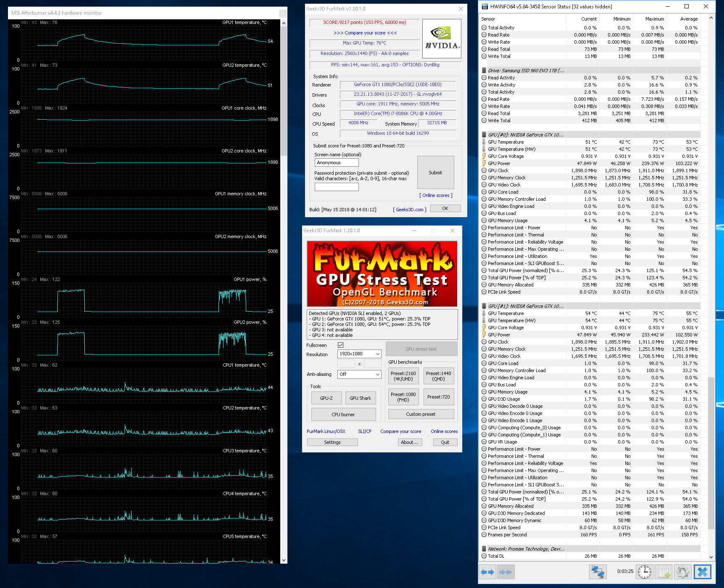Run the Preset:1080 (FHD) benchmark

403,397
